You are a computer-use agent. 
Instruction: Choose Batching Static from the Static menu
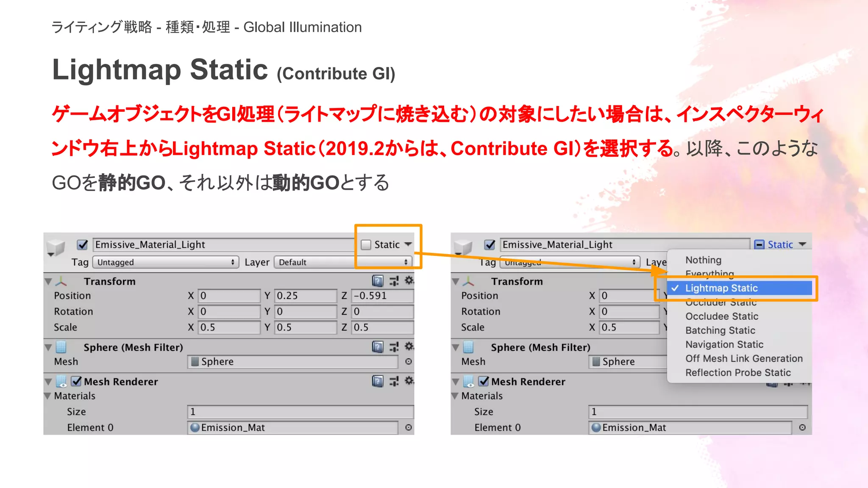[740, 330]
